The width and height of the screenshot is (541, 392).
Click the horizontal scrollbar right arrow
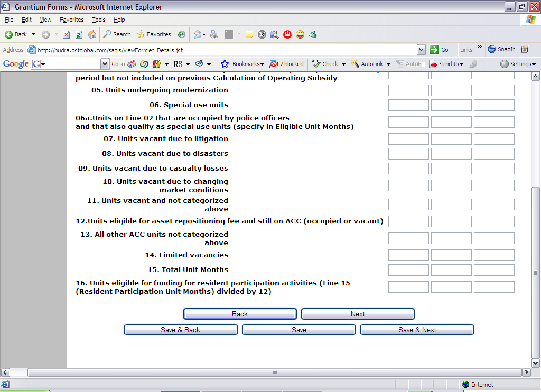click(526, 372)
